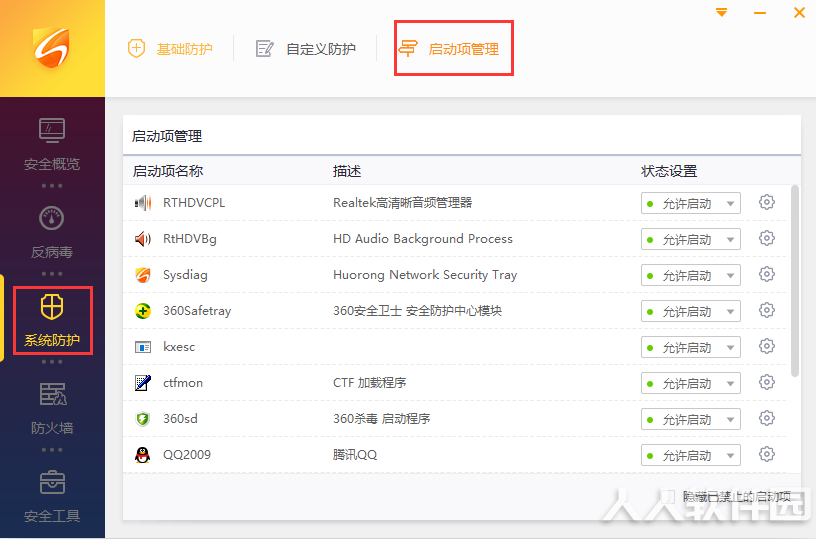Open the orange title bar dropdown menu
816x539 pixels.
pyautogui.click(x=721, y=12)
